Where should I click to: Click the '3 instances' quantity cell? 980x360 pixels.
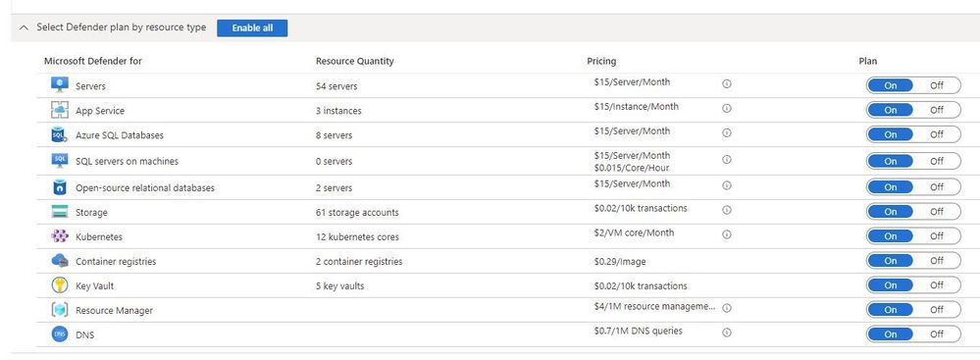pyautogui.click(x=338, y=111)
